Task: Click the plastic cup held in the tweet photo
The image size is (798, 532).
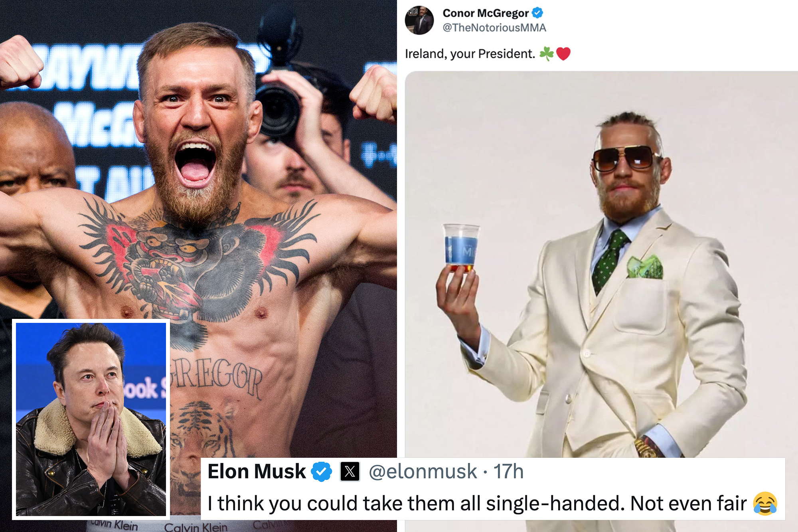Action: pyautogui.click(x=460, y=248)
